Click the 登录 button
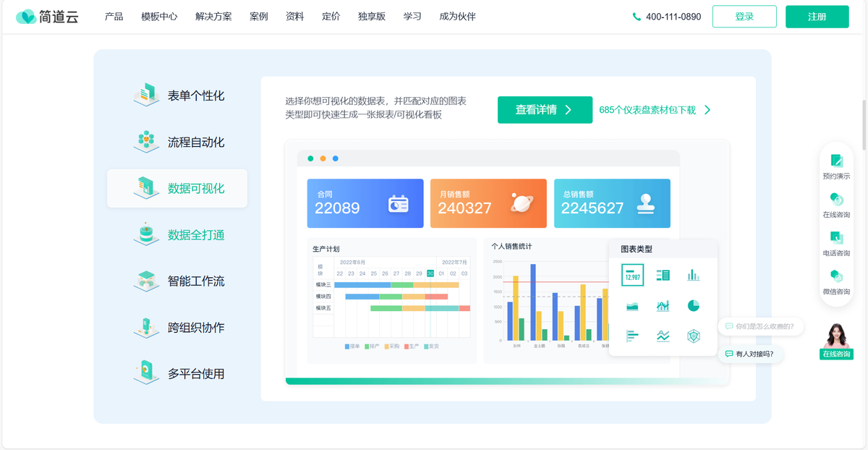Screen dimensions: 868x450 [x=744, y=17]
